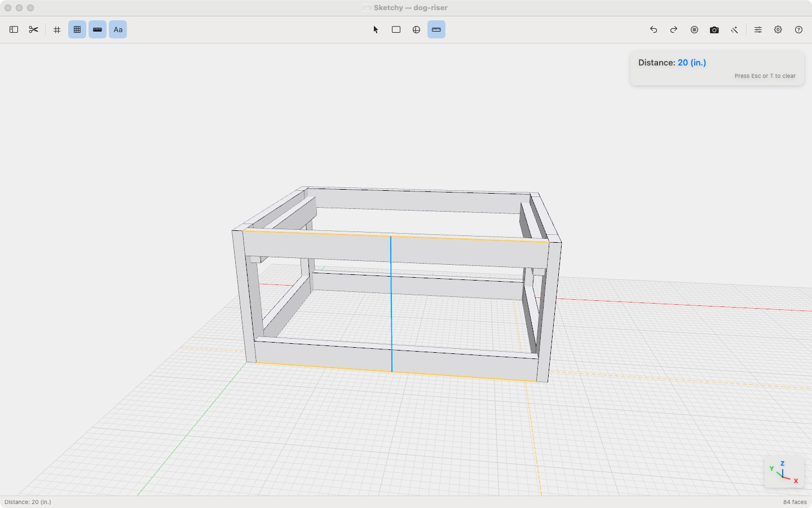The image size is (812, 508).
Task: Toggle the sidebar panel icon
Action: [14, 30]
